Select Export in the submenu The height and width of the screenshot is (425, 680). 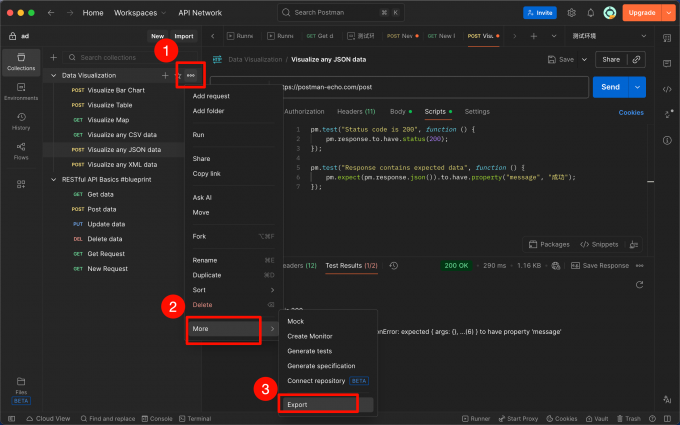(x=327, y=405)
